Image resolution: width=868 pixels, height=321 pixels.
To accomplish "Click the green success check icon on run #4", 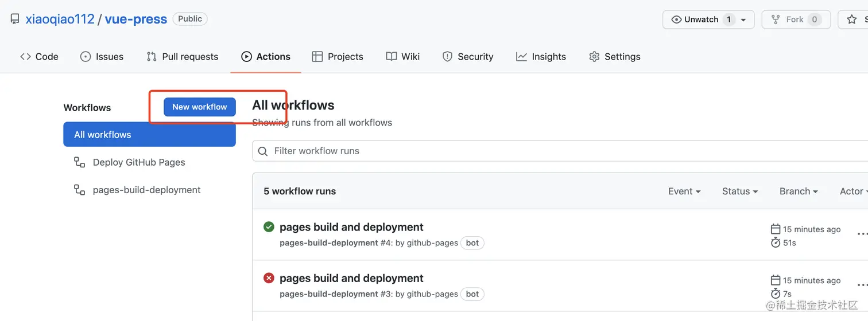I will click(x=269, y=227).
